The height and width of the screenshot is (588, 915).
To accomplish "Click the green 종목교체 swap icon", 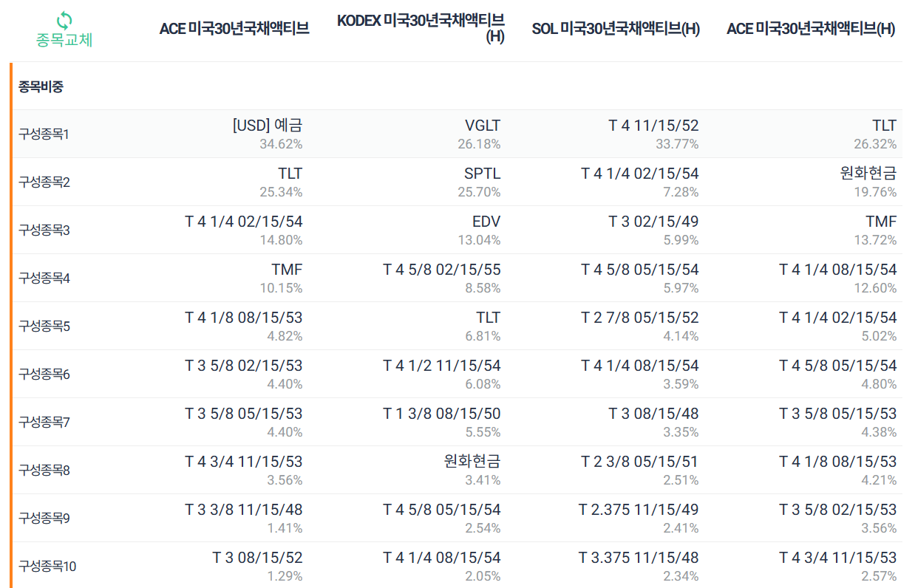I will (x=64, y=20).
